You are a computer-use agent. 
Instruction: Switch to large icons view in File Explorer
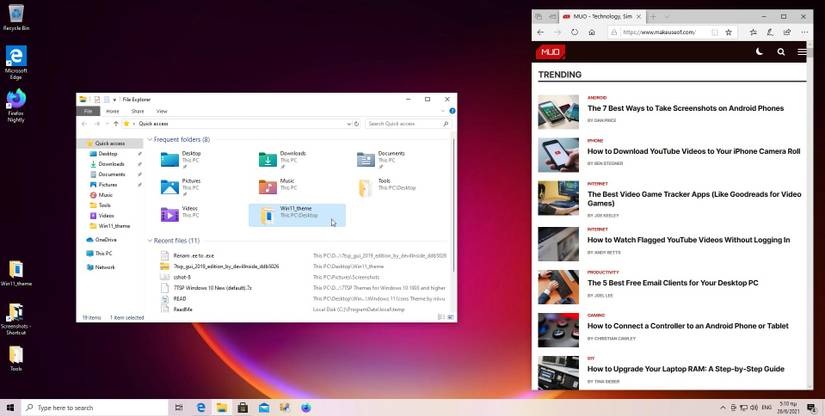pos(450,317)
